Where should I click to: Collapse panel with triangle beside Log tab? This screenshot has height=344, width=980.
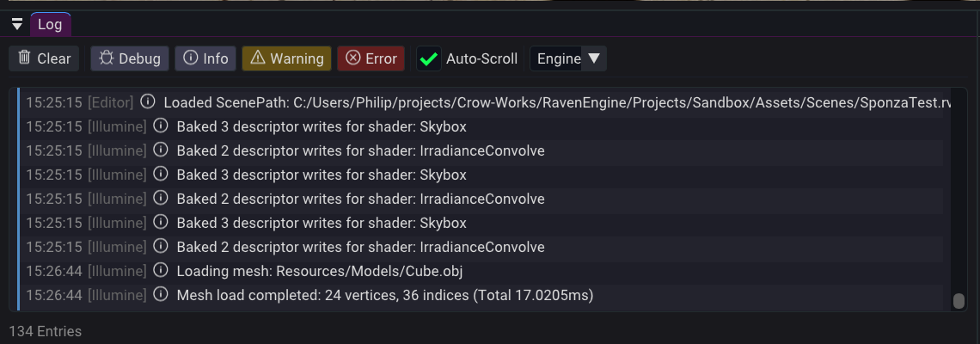coord(17,25)
